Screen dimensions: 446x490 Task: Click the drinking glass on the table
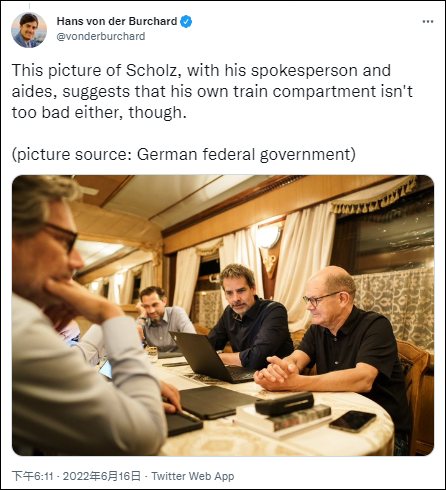[x=152, y=354]
